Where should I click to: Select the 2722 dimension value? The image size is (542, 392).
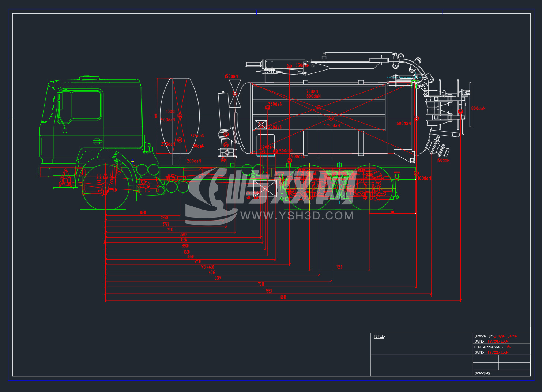click(x=166, y=224)
